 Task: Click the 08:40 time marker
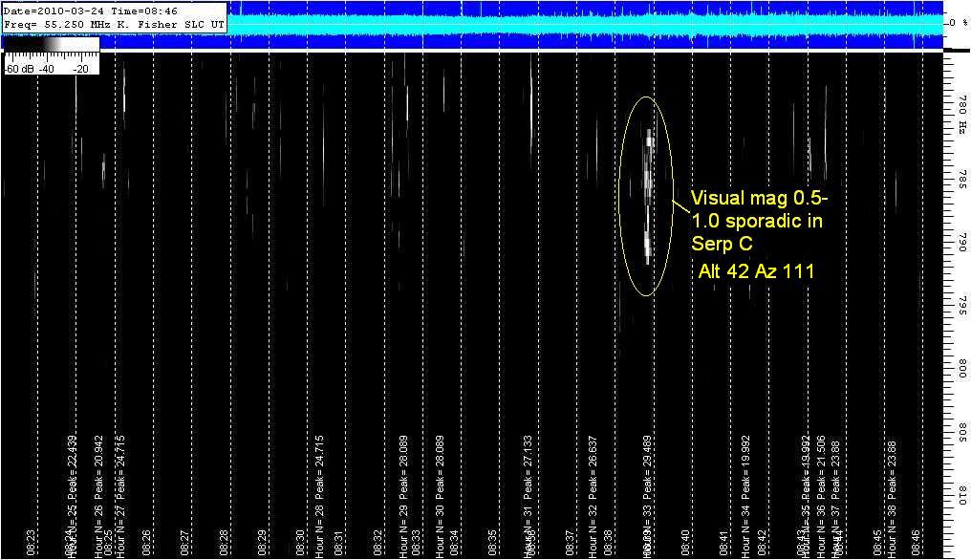click(x=685, y=542)
